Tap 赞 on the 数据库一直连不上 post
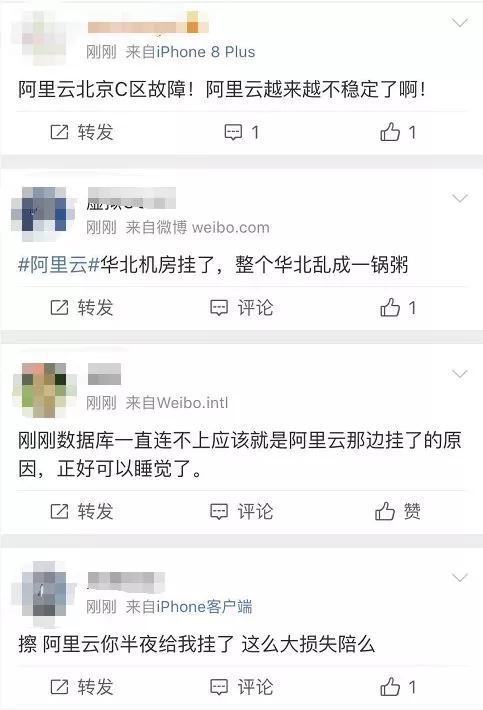Image resolution: width=483 pixels, height=710 pixels. [398, 512]
